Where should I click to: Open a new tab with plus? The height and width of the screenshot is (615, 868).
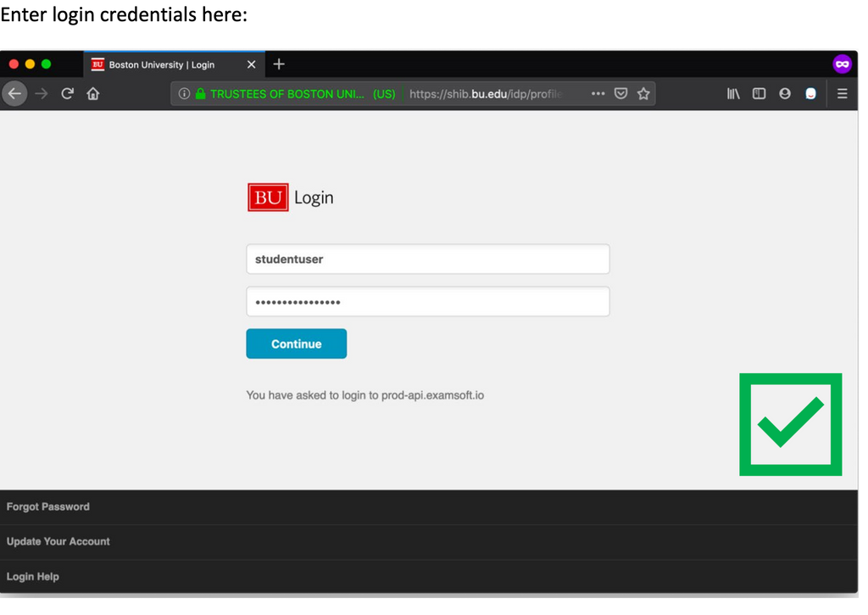point(279,64)
